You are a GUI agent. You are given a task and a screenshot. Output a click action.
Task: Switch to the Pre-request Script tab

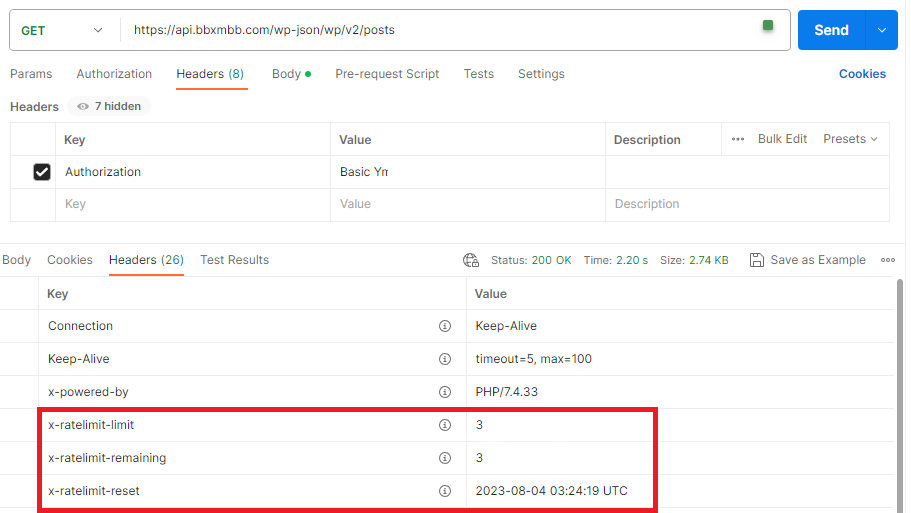click(x=387, y=74)
